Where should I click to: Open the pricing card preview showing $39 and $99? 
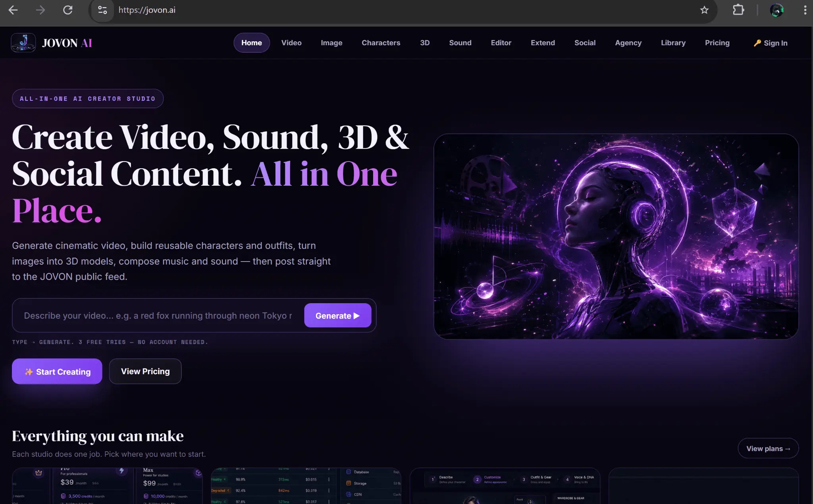coord(107,486)
